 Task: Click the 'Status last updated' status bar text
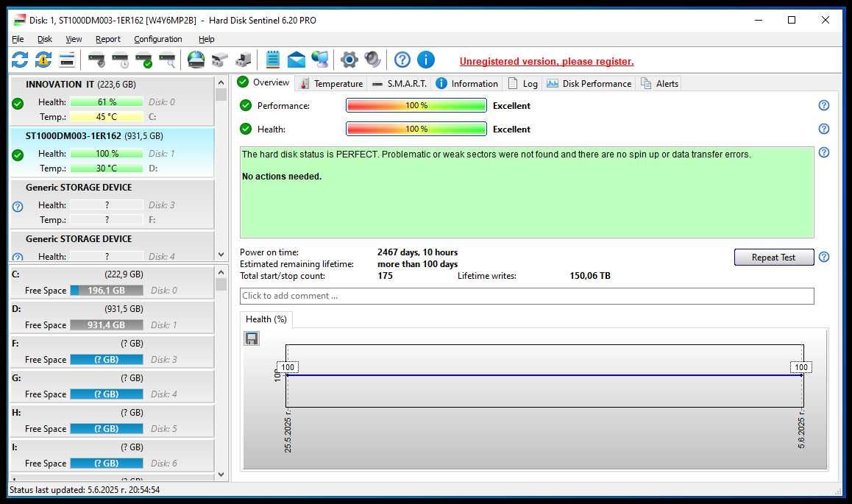click(85, 490)
